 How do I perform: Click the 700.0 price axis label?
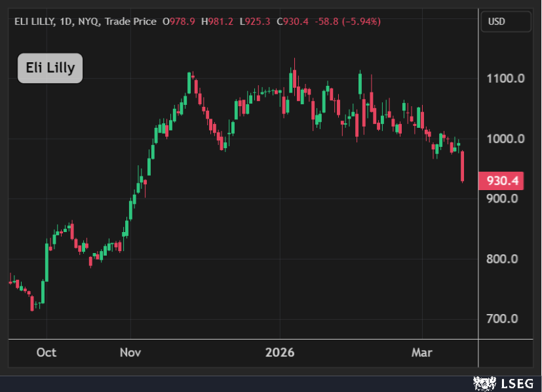[x=504, y=319]
